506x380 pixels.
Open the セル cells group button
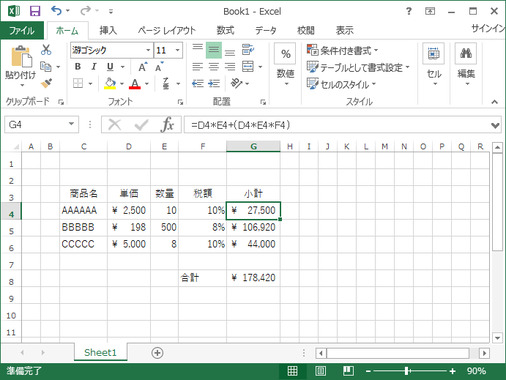[x=433, y=65]
